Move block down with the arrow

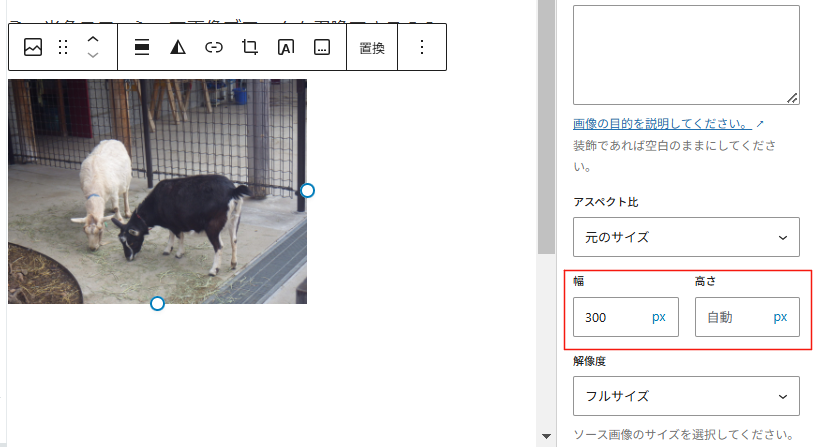point(92,55)
